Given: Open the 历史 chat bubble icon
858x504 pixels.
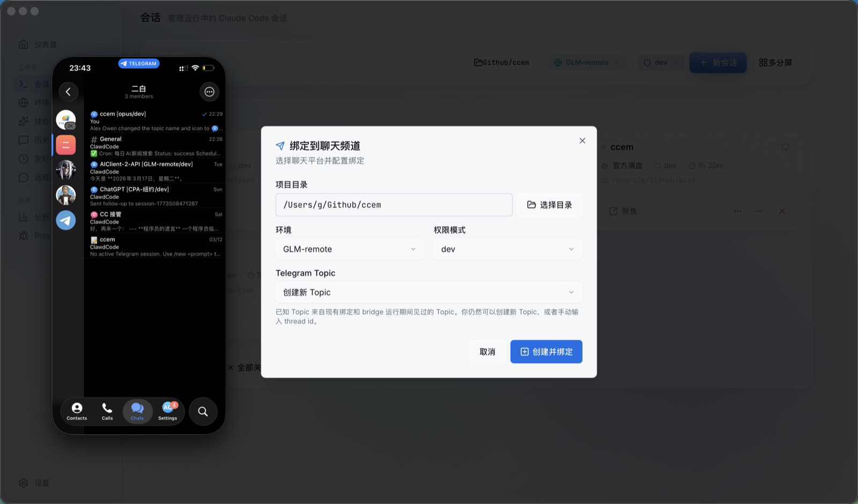Looking at the screenshot, I should [24, 140].
